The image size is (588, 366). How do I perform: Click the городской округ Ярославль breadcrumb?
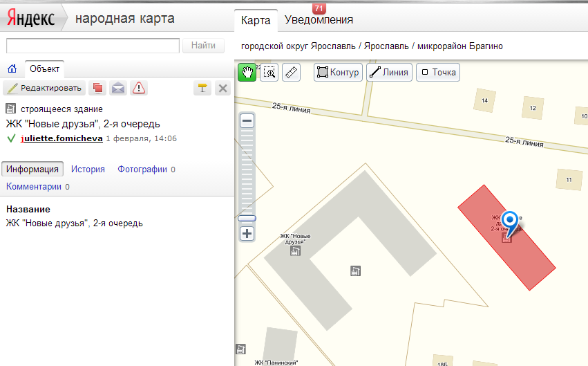click(298, 46)
